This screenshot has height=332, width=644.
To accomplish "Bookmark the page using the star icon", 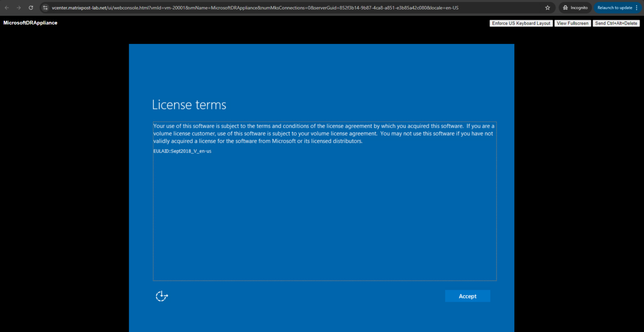I will click(x=547, y=7).
